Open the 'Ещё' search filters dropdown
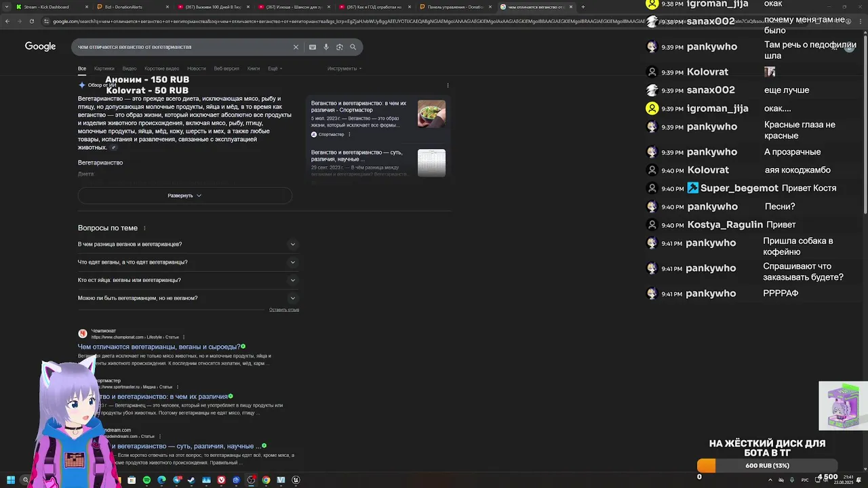The image size is (868, 488). 275,68
